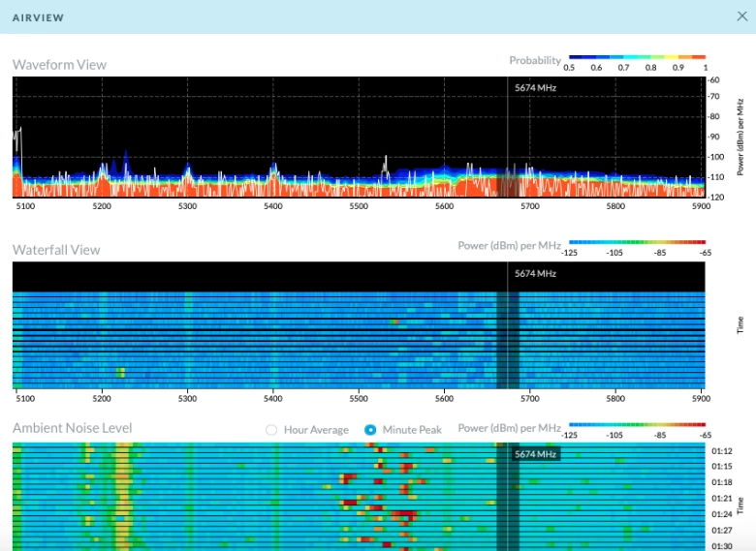This screenshot has width=756, height=551.
Task: Click the 5674 MHz marker in Ambient Noise
Action: click(535, 454)
